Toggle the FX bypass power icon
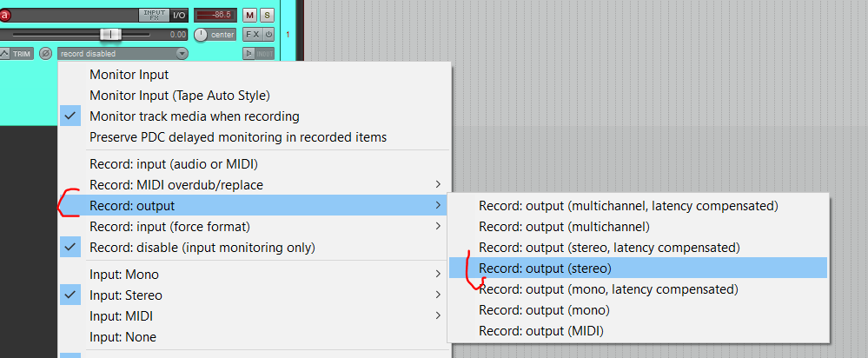The image size is (868, 358). tap(268, 35)
